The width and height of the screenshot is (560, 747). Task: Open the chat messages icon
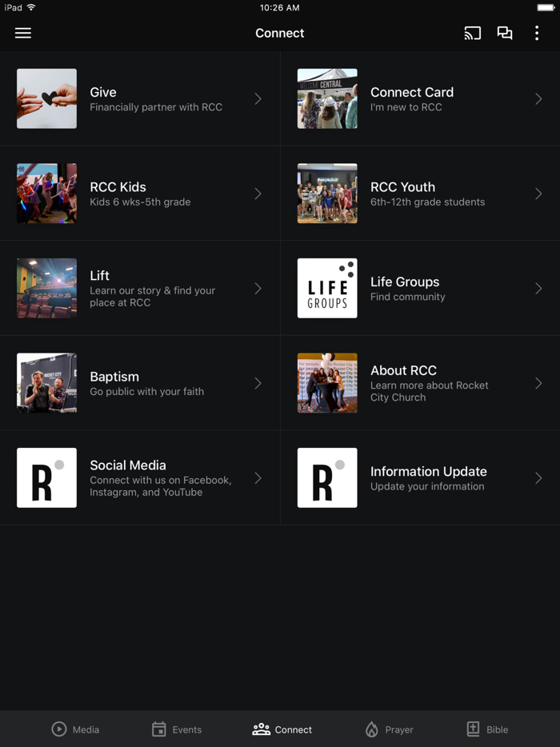click(x=505, y=33)
